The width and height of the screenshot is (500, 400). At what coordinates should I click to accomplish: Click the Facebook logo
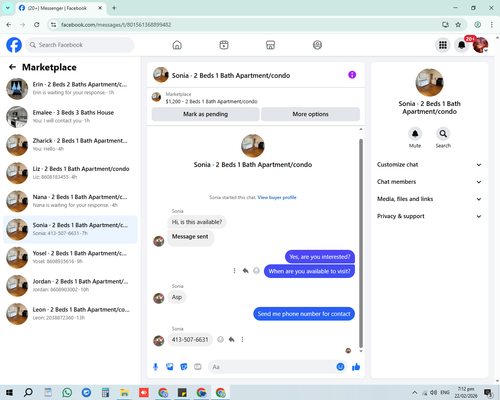pos(14,45)
